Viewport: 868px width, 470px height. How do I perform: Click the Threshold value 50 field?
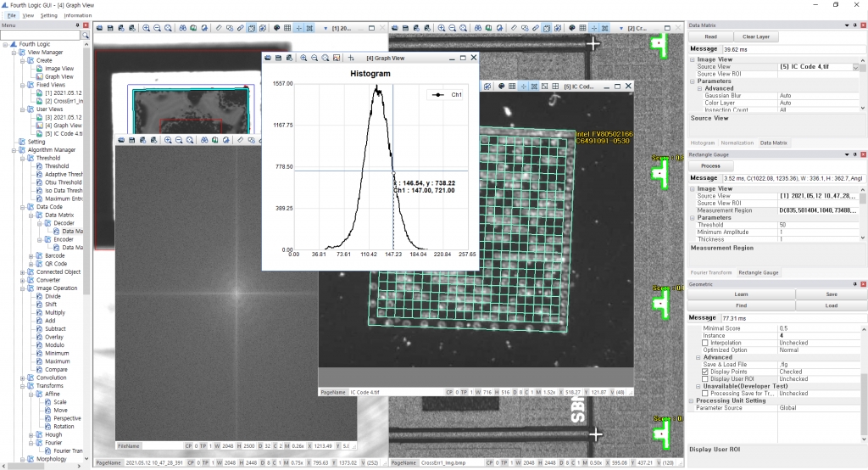[x=818, y=225]
